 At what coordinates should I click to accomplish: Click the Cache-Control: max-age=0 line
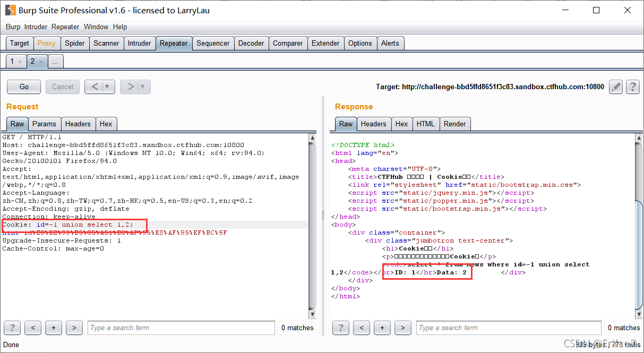[53, 248]
